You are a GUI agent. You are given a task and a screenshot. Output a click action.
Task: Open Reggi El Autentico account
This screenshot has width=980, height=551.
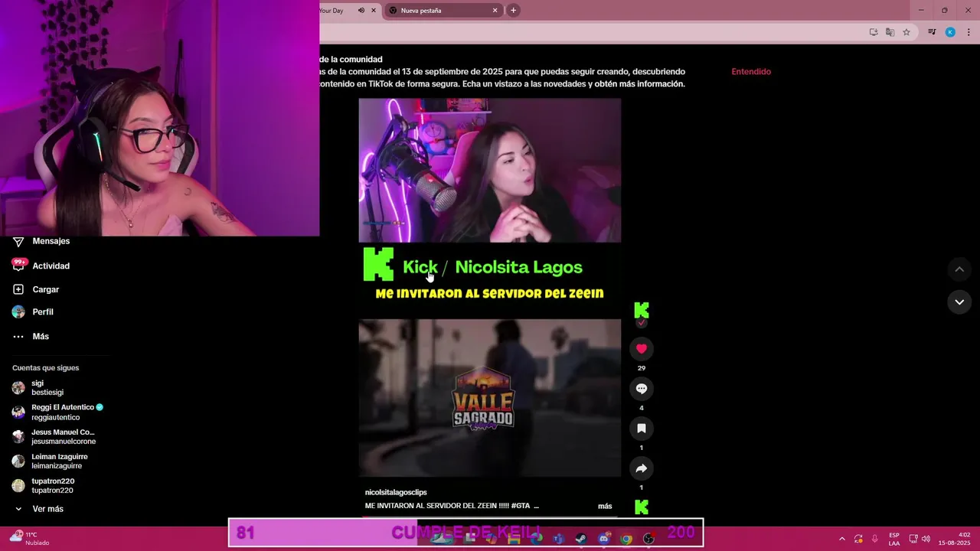tap(57, 412)
